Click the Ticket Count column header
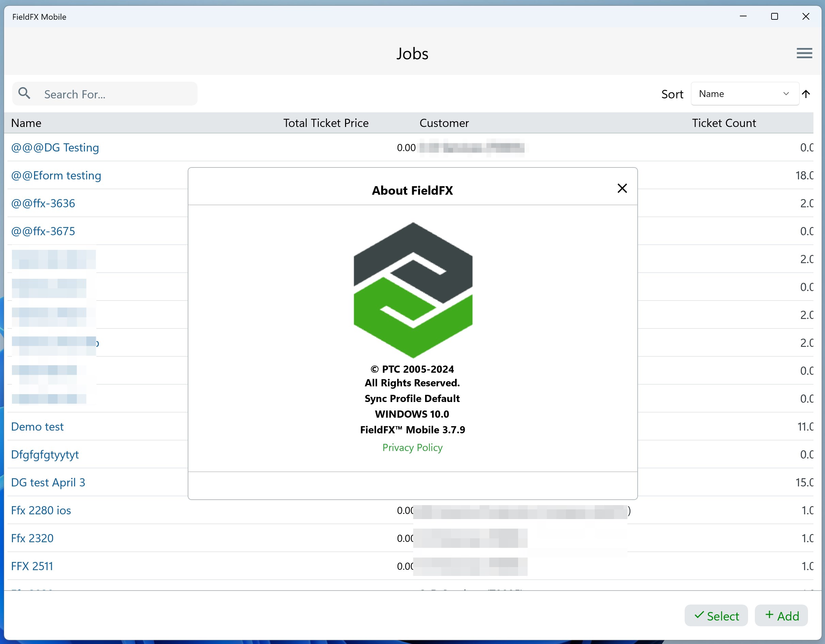The height and width of the screenshot is (644, 825). (x=723, y=123)
